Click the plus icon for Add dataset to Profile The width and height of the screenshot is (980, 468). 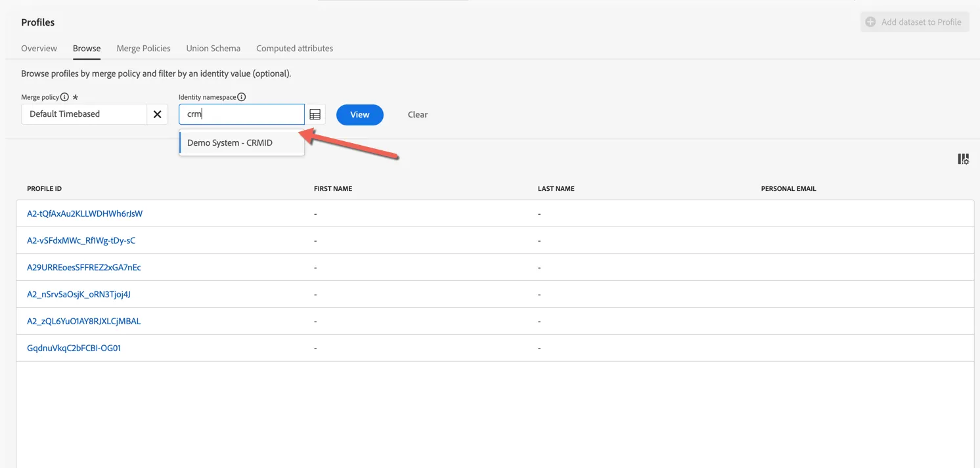pyautogui.click(x=870, y=22)
